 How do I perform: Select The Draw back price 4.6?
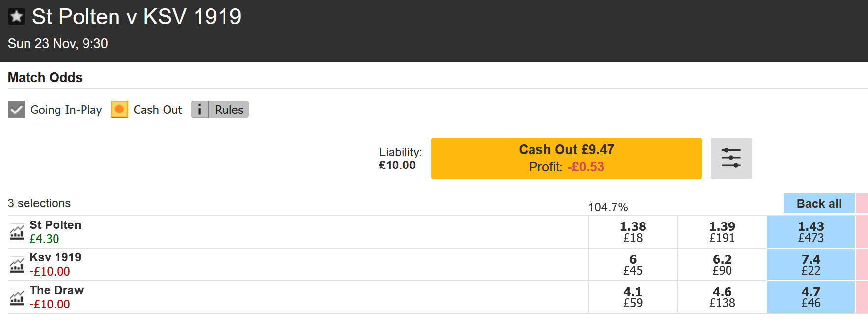[x=722, y=297]
